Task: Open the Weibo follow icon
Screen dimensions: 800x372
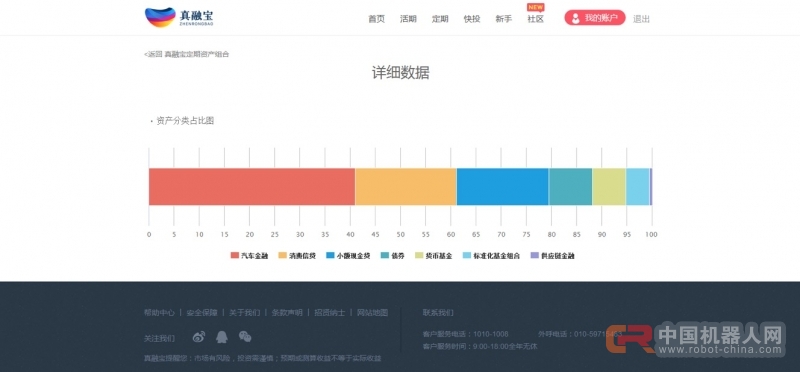Action: (199, 337)
